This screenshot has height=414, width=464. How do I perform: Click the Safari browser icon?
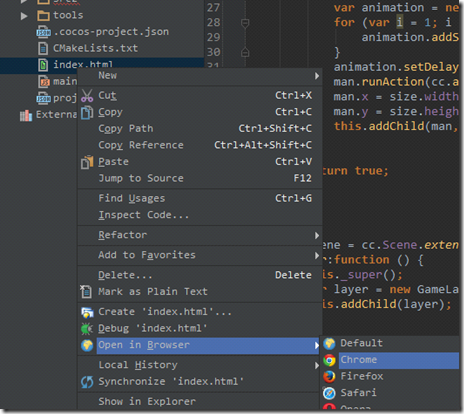point(329,393)
